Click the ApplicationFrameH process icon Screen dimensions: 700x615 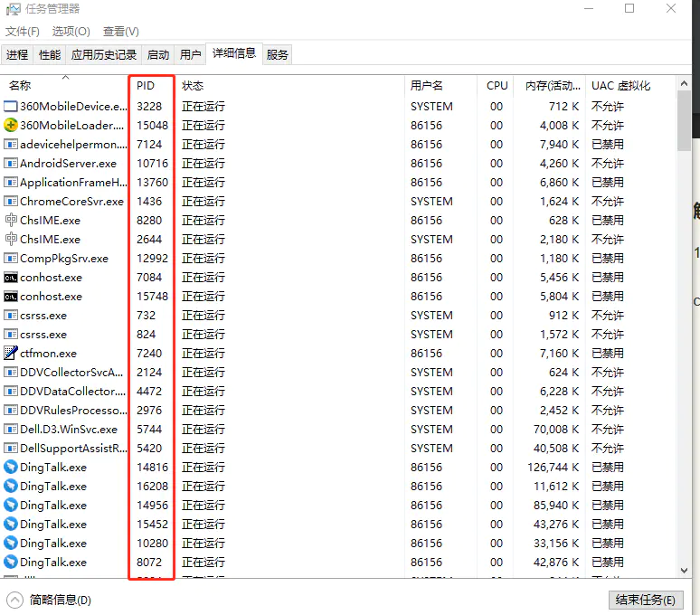point(11,183)
